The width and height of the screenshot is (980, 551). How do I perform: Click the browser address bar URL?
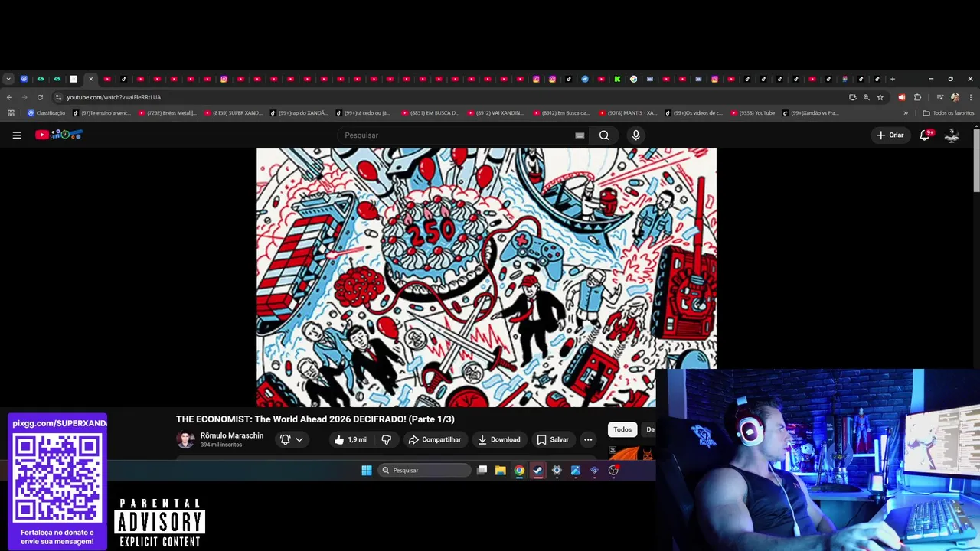tap(113, 97)
